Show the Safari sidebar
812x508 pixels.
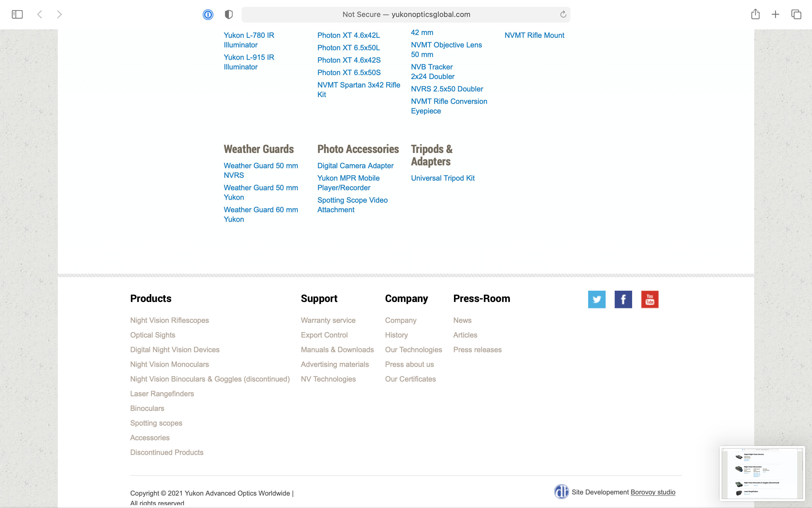tap(17, 14)
